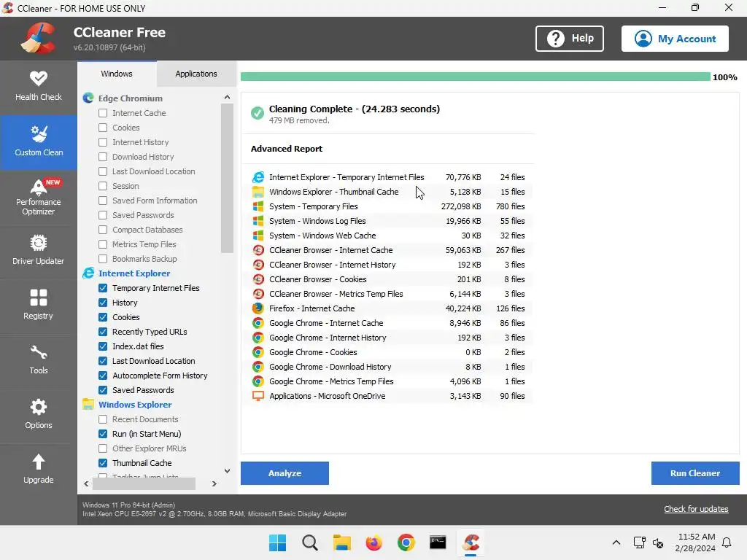This screenshot has height=560, width=747.
Task: Click scroll up arrow in options list
Action: click(x=228, y=97)
